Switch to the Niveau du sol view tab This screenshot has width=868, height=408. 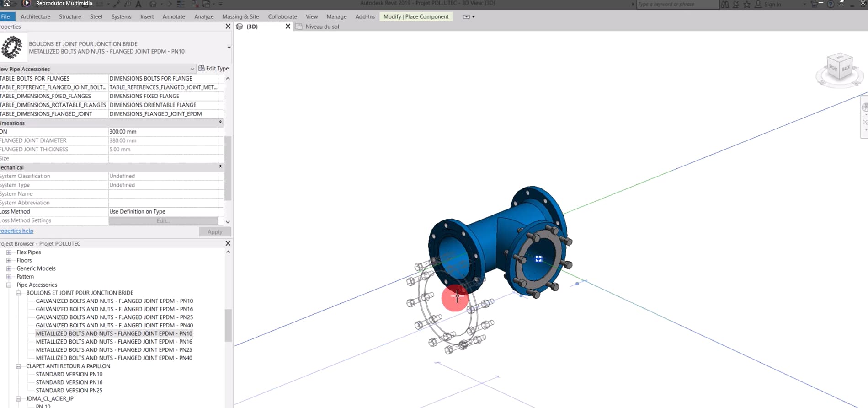322,27
